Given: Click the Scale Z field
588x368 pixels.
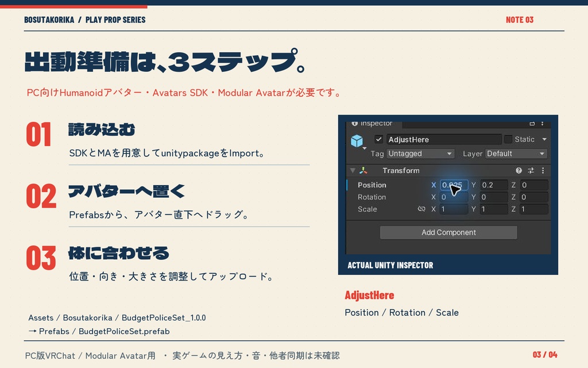Looking at the screenshot, I should pos(535,209).
